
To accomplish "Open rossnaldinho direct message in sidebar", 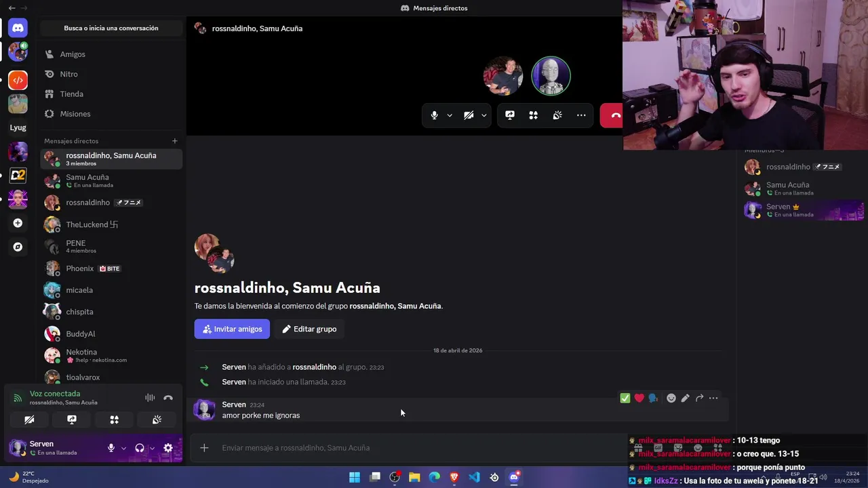I will point(111,203).
